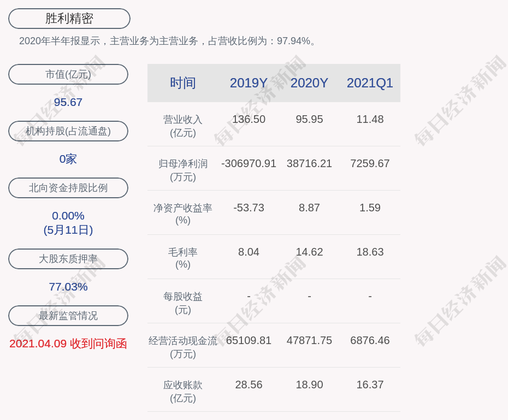The width and height of the screenshot is (508, 420).
Task: Open the 最新监管情况 label pill
Action: pos(68,316)
